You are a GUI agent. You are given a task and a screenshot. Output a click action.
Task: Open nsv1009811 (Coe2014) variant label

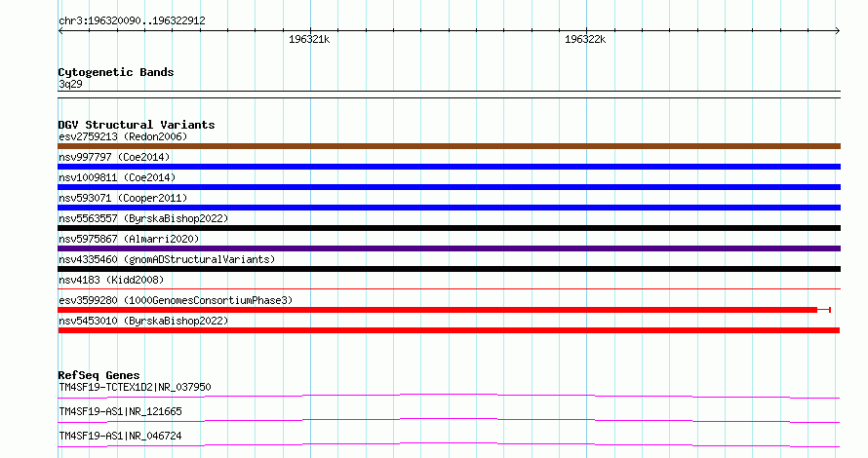point(117,177)
